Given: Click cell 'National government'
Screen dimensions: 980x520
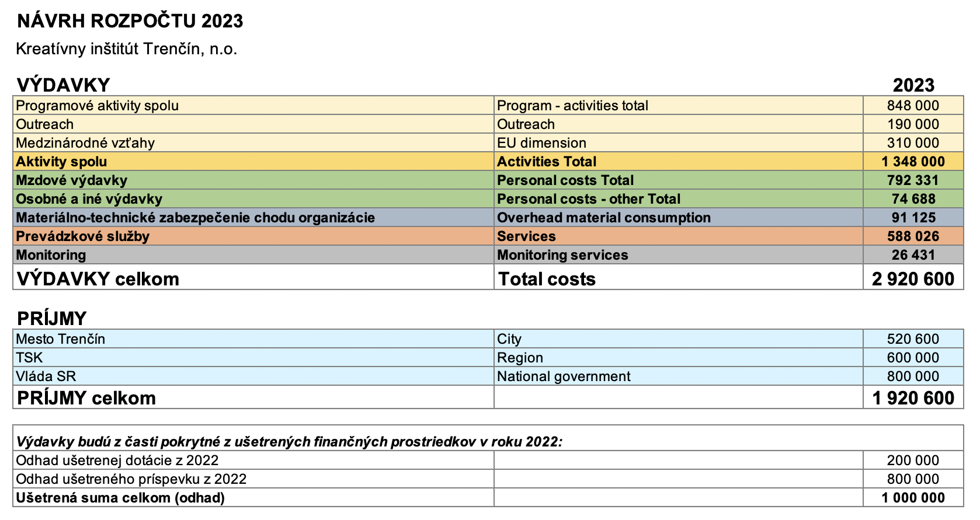Looking at the screenshot, I should point(679,376).
